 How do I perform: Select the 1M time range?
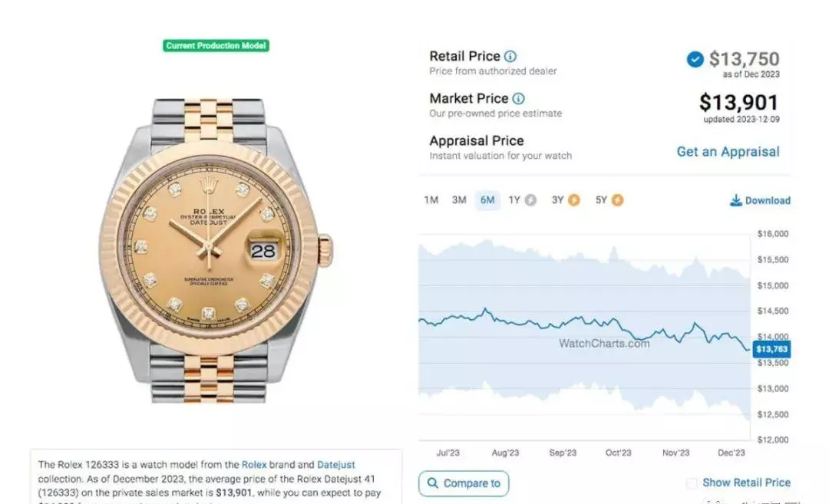click(431, 200)
